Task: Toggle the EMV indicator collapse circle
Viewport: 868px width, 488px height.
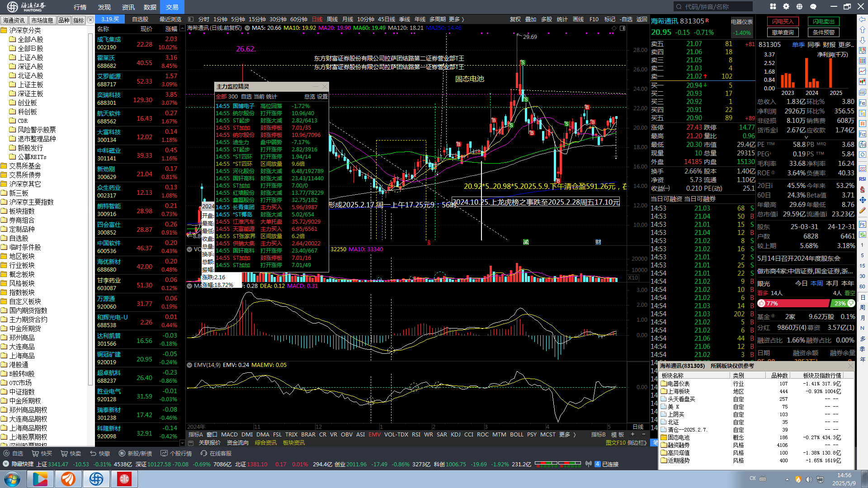Action: [x=189, y=365]
